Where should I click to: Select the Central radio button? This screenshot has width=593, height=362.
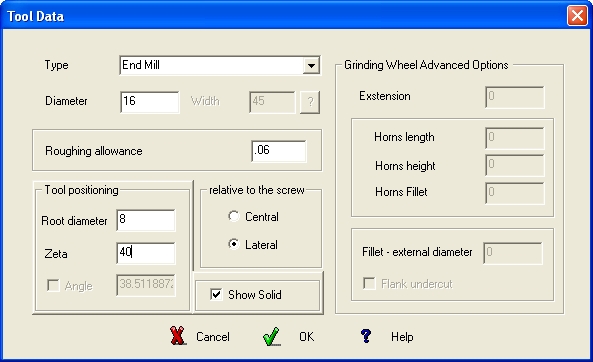(x=234, y=216)
